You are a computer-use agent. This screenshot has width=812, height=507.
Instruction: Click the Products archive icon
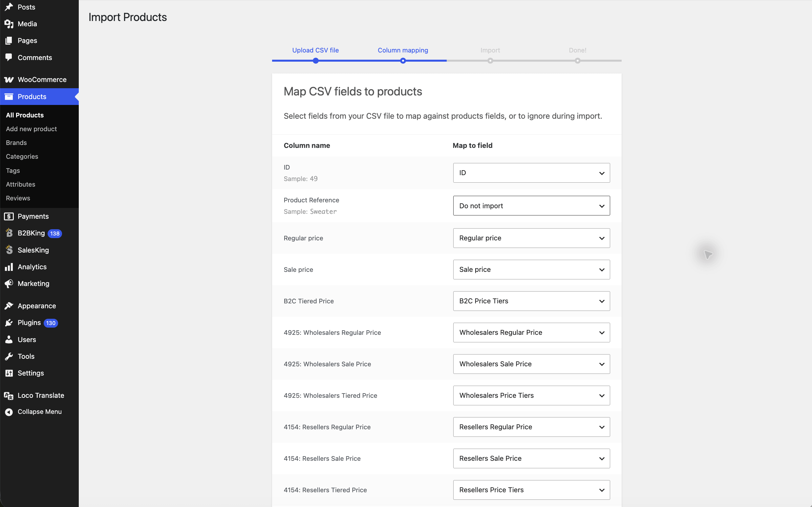click(x=9, y=96)
